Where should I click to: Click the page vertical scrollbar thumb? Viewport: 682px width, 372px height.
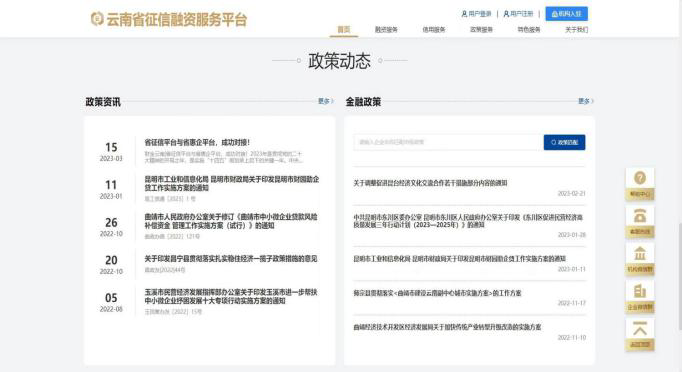coord(680,276)
